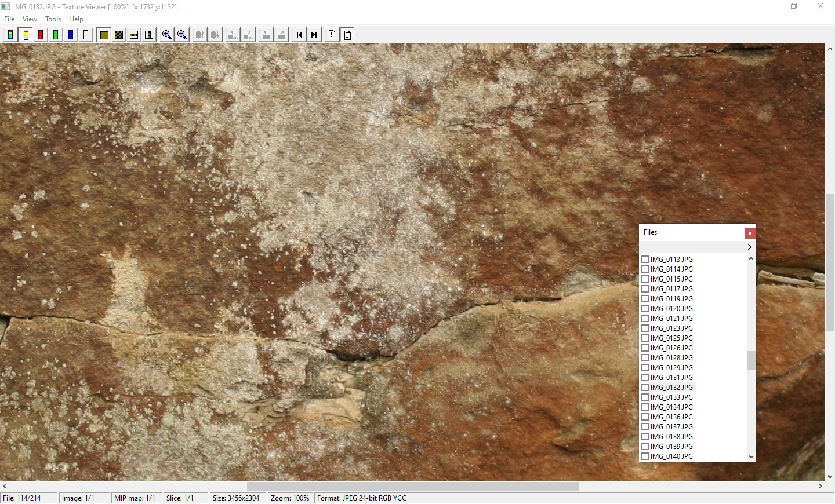Open the File menu
835x504 pixels.
tap(9, 19)
